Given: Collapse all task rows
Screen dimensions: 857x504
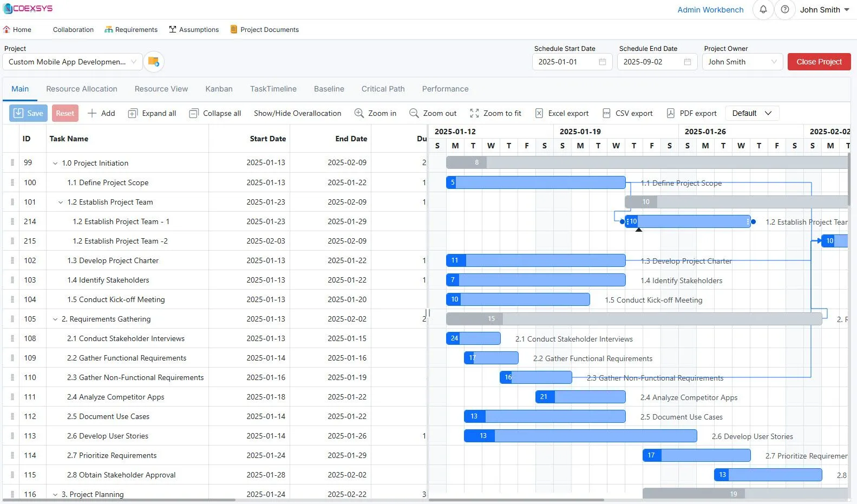Looking at the screenshot, I should (215, 113).
